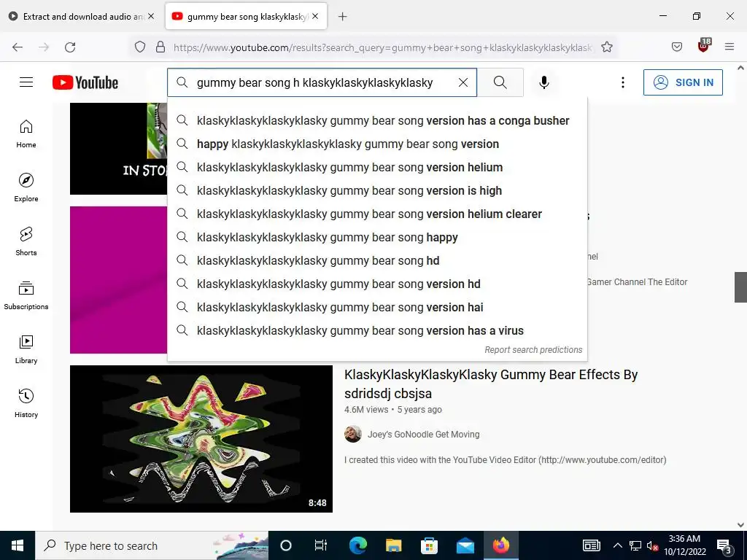Open Library in the sidebar

[26, 349]
